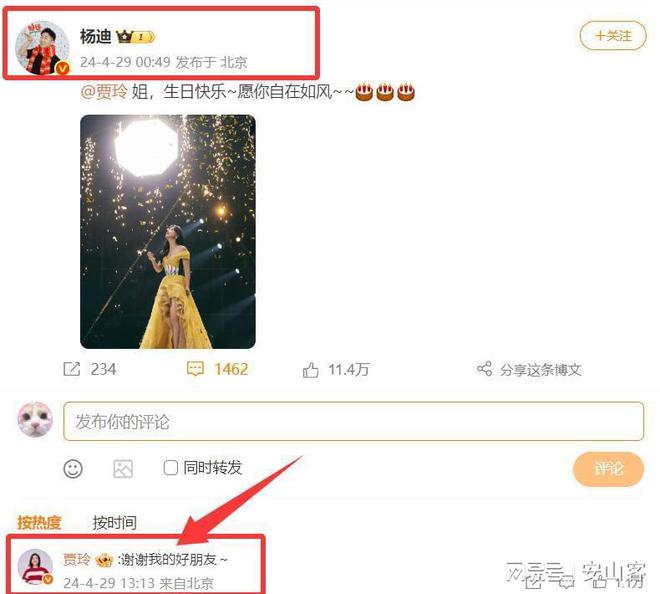The width and height of the screenshot is (660, 594).
Task: Open comments via the 1462 comment icon
Action: pos(195,369)
